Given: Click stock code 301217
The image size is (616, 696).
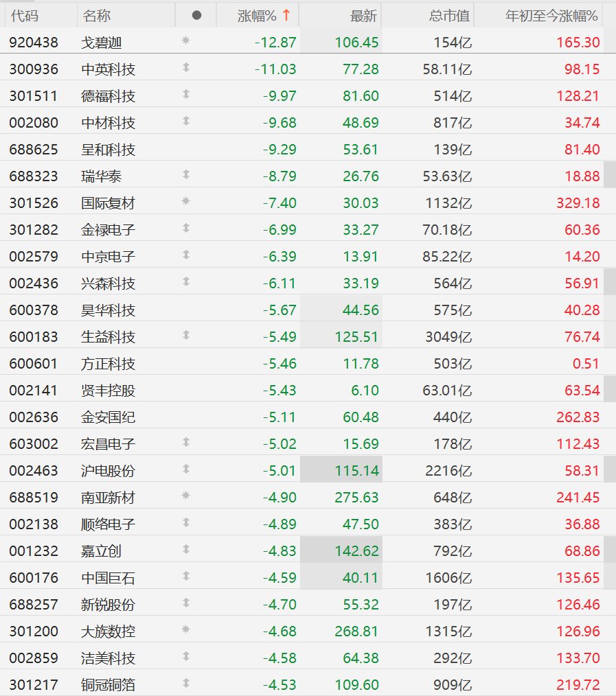Looking at the screenshot, I should click(34, 684).
